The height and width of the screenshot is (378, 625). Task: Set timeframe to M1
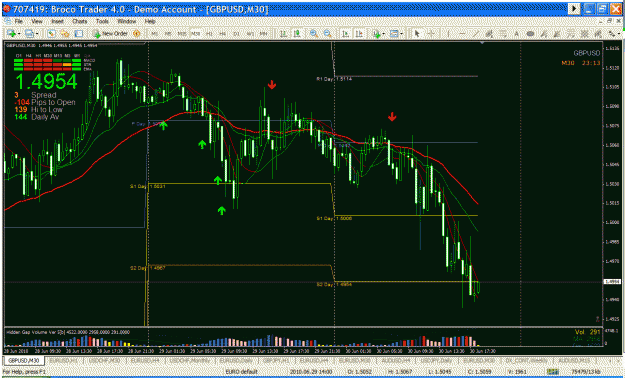pos(155,34)
